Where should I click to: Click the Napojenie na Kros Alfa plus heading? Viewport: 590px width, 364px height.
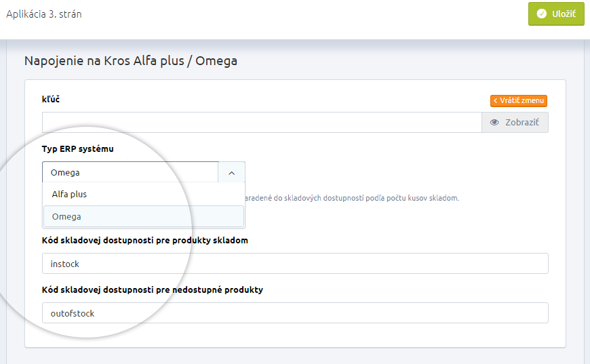131,60
